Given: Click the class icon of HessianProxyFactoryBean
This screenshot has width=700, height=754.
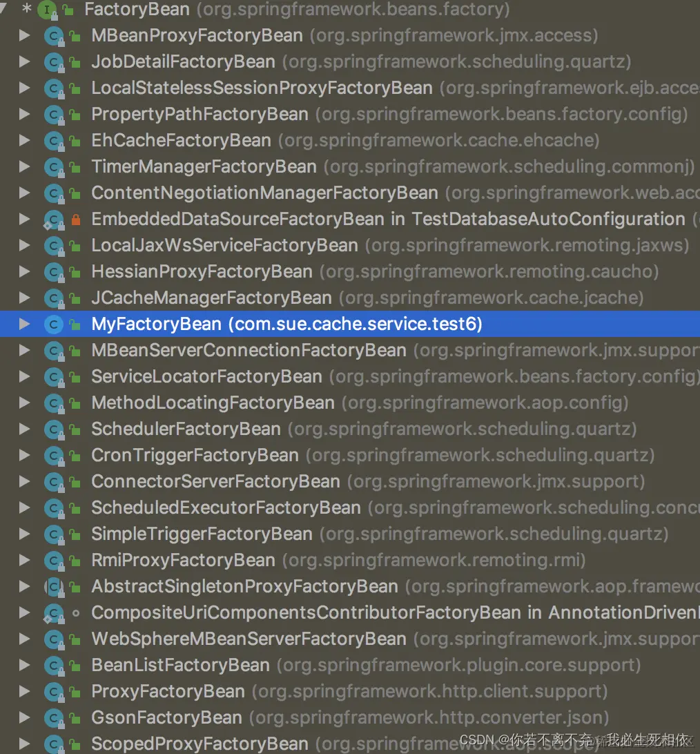Looking at the screenshot, I should pyautogui.click(x=54, y=272).
